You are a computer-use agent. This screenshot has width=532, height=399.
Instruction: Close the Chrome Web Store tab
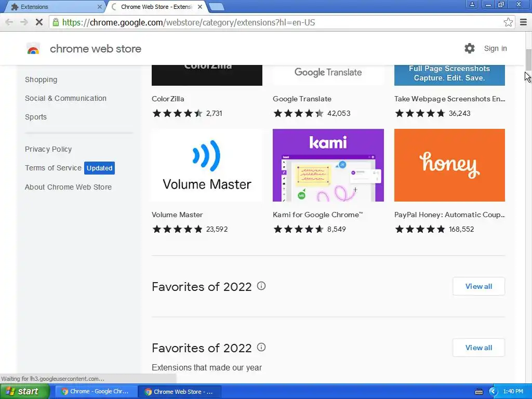coord(200,7)
